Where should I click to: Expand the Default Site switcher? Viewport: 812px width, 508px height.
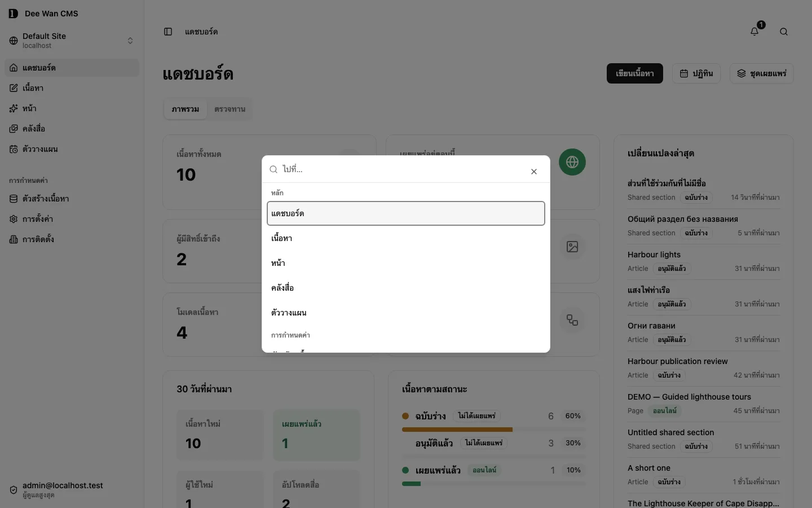click(x=72, y=41)
